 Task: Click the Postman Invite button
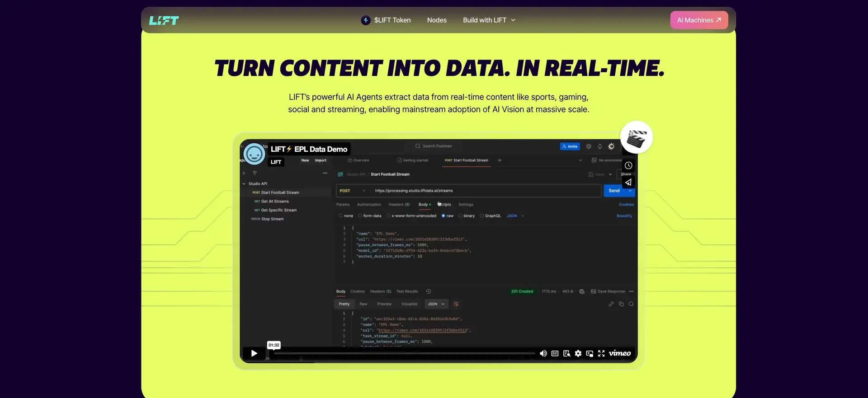click(570, 146)
